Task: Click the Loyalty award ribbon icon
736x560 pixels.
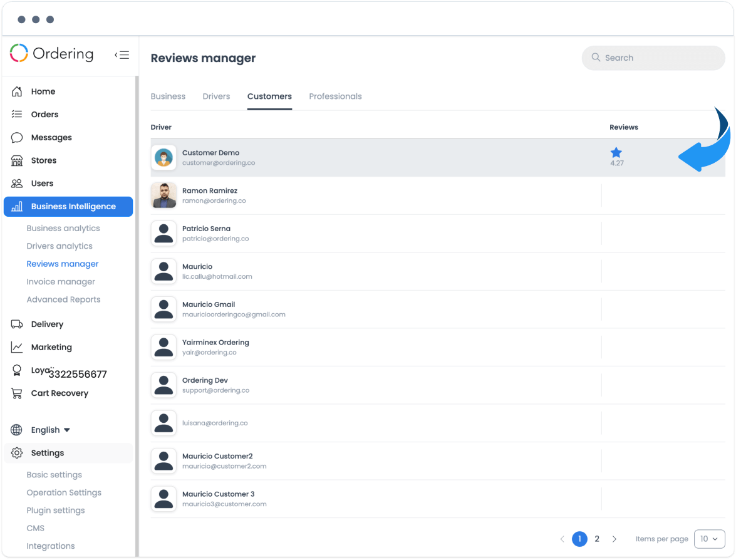Action: (x=17, y=370)
